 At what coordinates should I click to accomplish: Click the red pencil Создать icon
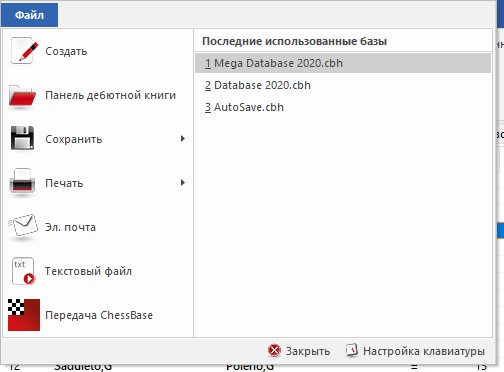(24, 51)
